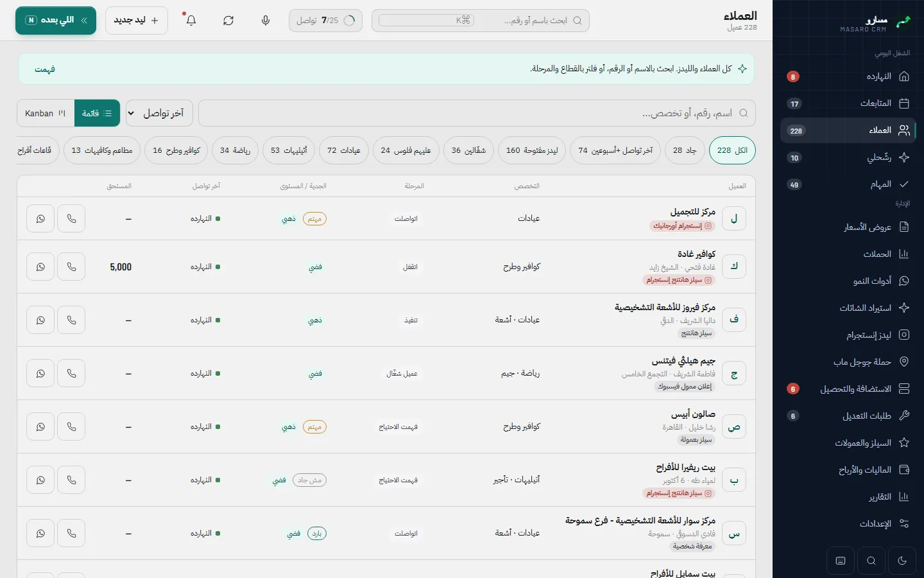Open WhatsApp for جيم هيلثي فيتنس
Screen dimensions: 924x578
[x=40, y=373]
